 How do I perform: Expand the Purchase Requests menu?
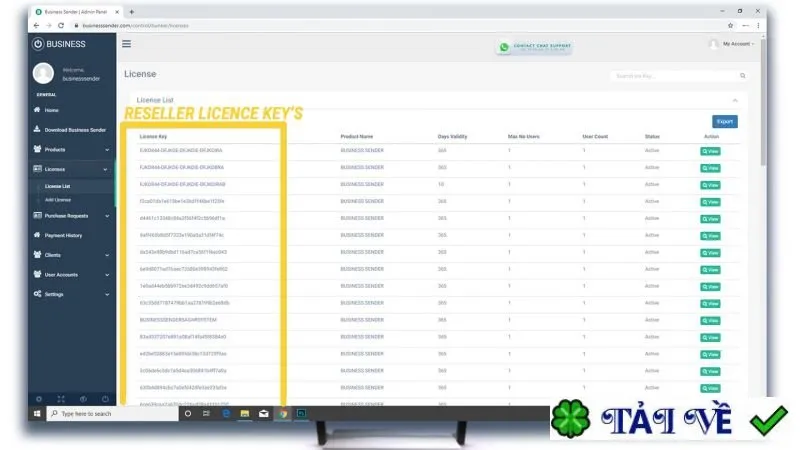pyautogui.click(x=71, y=216)
